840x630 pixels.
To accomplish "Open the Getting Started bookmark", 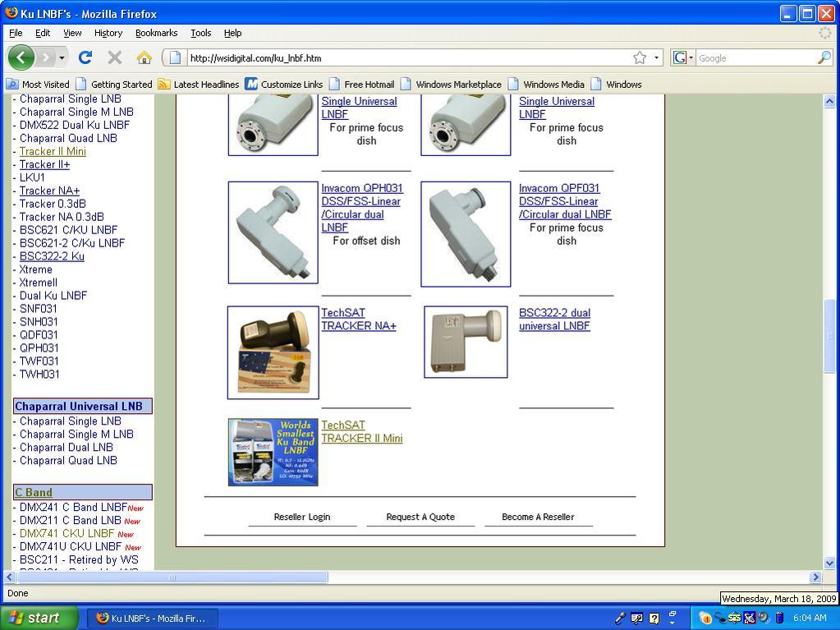I will point(115,84).
